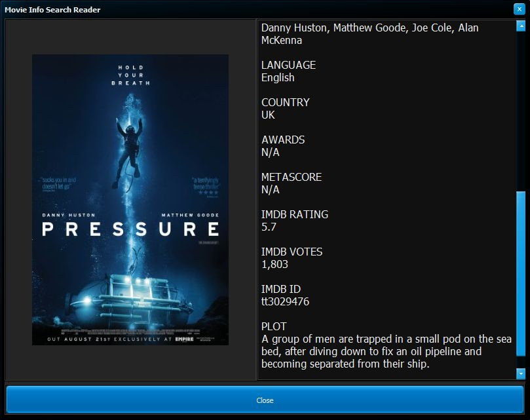This screenshot has height=420, width=530.
Task: Click the scrollbar thumb in info panel
Action: tap(521, 274)
